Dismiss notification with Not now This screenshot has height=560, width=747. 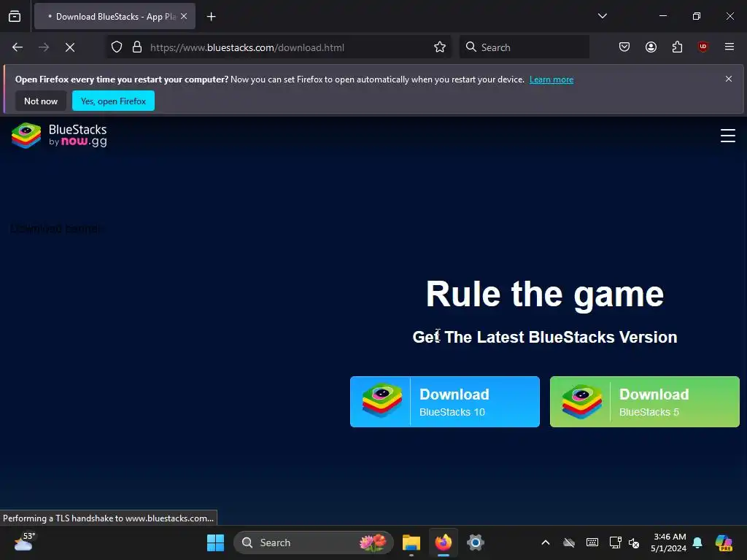coord(41,101)
